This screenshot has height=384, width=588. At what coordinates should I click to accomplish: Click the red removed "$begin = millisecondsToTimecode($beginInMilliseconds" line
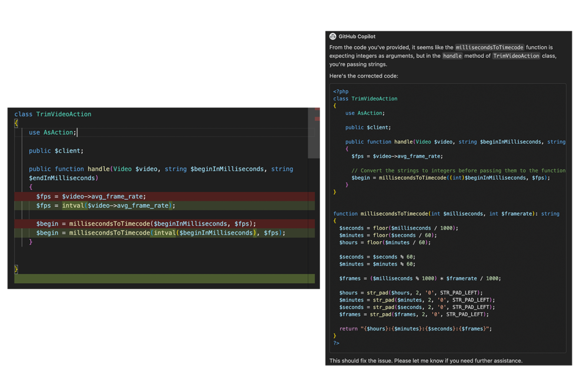[x=164, y=224]
